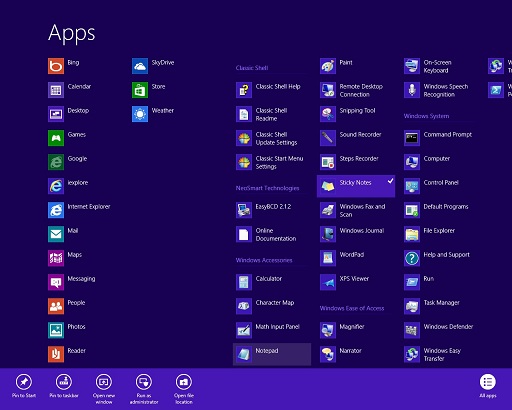This screenshot has height=410, width=512.
Task: Open the iexplore icon
Action: [x=56, y=186]
